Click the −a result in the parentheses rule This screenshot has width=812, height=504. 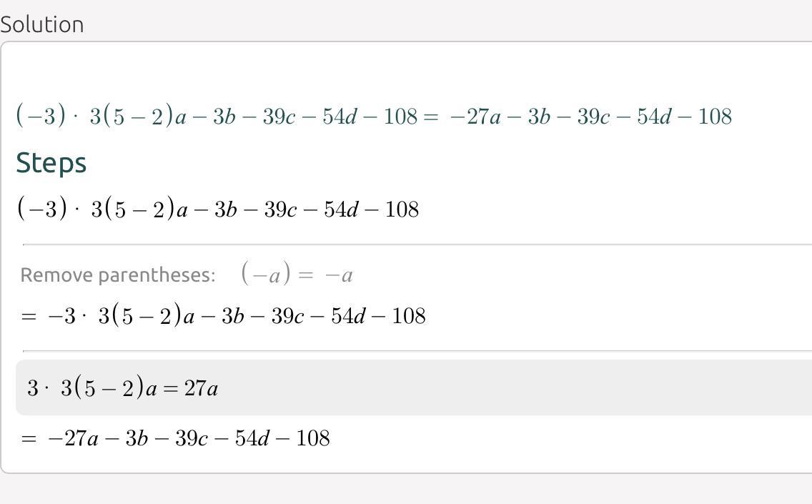(x=339, y=275)
